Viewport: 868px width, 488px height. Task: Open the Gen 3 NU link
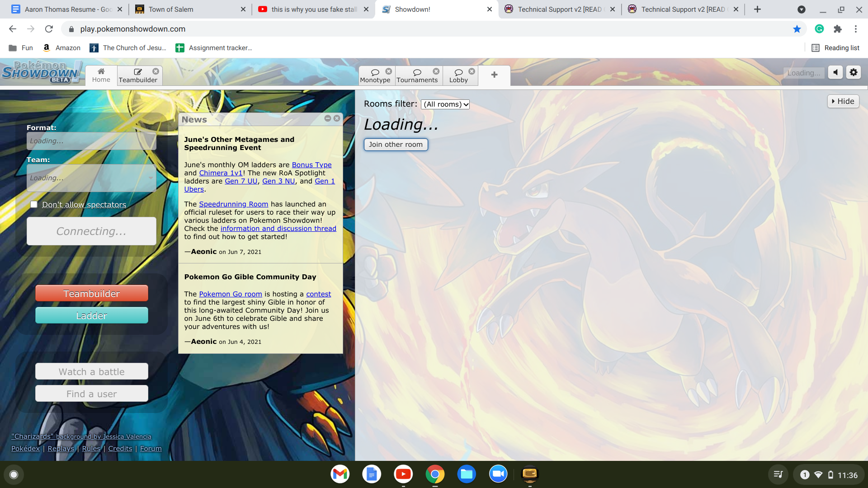tap(278, 181)
